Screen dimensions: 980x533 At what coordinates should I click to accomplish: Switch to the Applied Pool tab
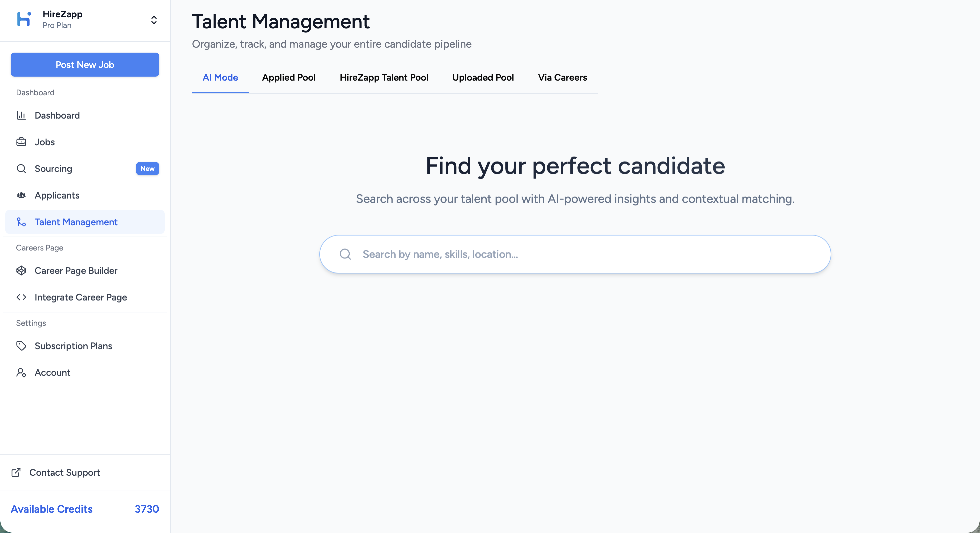tap(289, 78)
